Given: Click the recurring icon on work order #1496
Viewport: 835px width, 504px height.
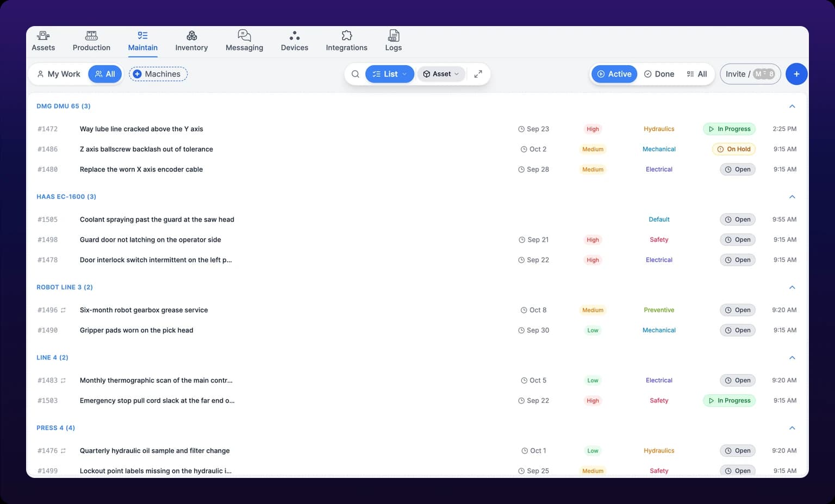Looking at the screenshot, I should pos(63,310).
